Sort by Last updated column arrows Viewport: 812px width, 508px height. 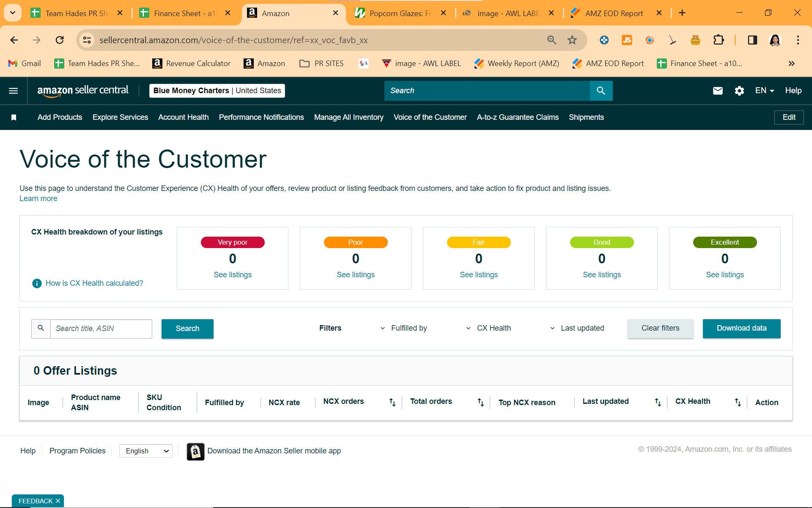click(658, 402)
